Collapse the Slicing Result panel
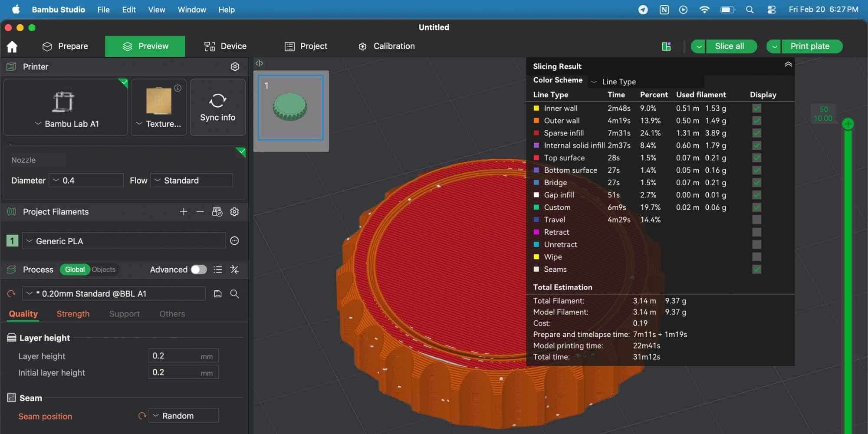Viewport: 868px width, 434px height. (x=788, y=65)
